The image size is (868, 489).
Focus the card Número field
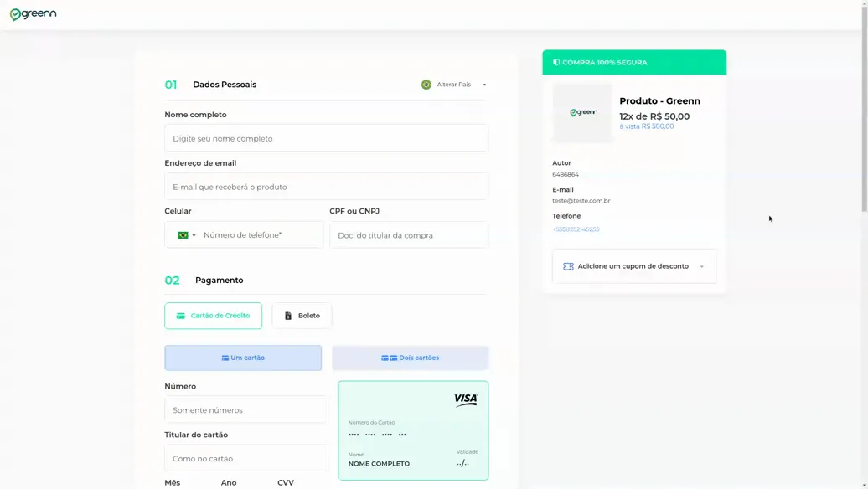point(245,410)
